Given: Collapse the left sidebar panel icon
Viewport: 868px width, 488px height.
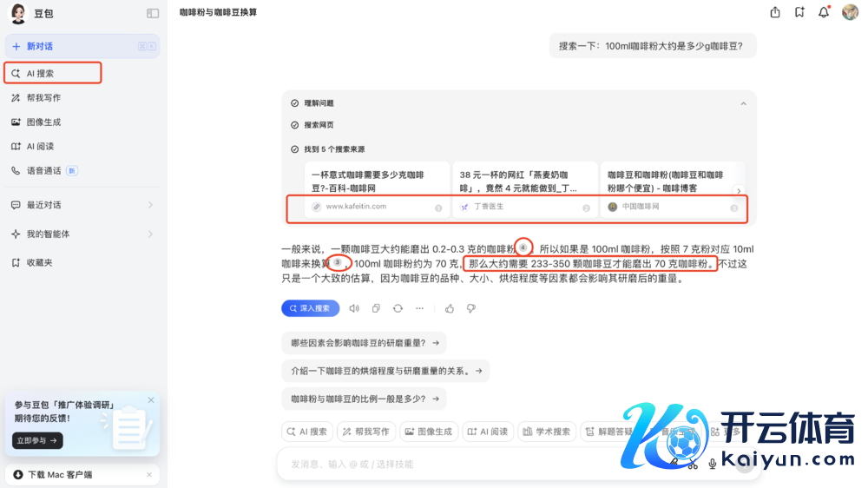Looking at the screenshot, I should [152, 13].
